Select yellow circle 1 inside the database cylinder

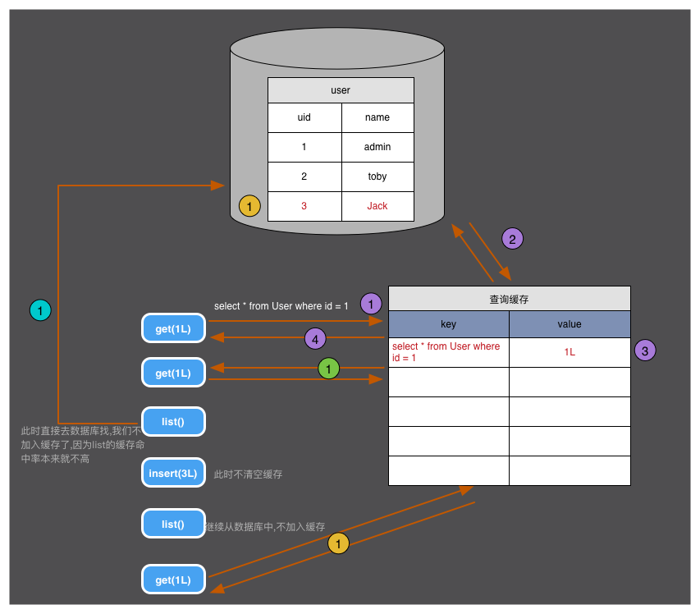(249, 206)
